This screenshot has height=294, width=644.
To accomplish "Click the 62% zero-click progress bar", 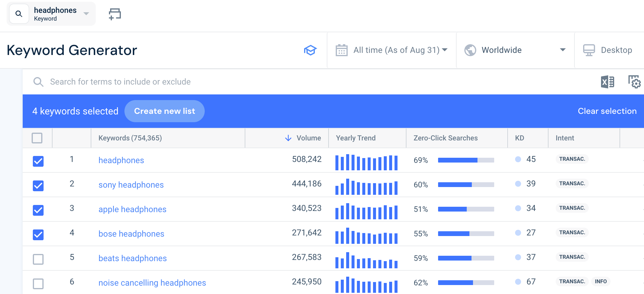I will [x=466, y=283].
